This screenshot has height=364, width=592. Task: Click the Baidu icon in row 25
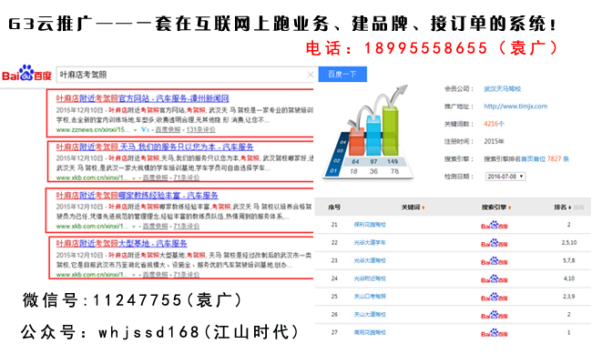point(495,297)
